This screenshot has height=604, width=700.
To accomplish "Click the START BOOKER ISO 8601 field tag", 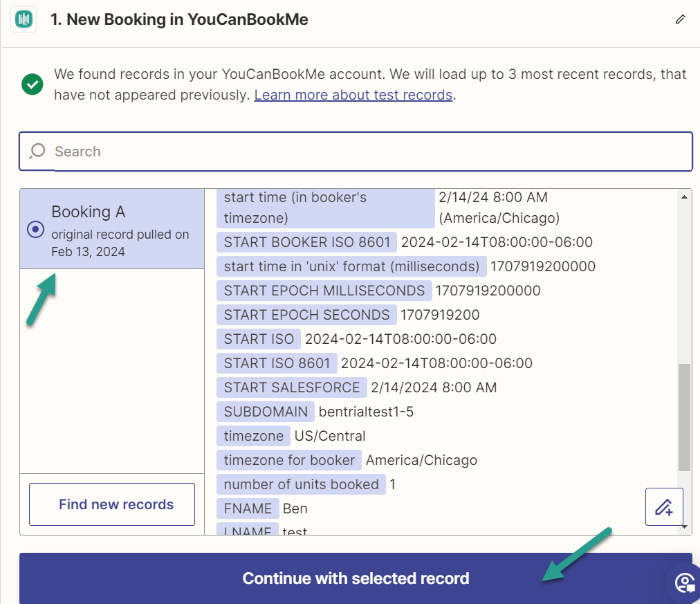I will pos(306,242).
